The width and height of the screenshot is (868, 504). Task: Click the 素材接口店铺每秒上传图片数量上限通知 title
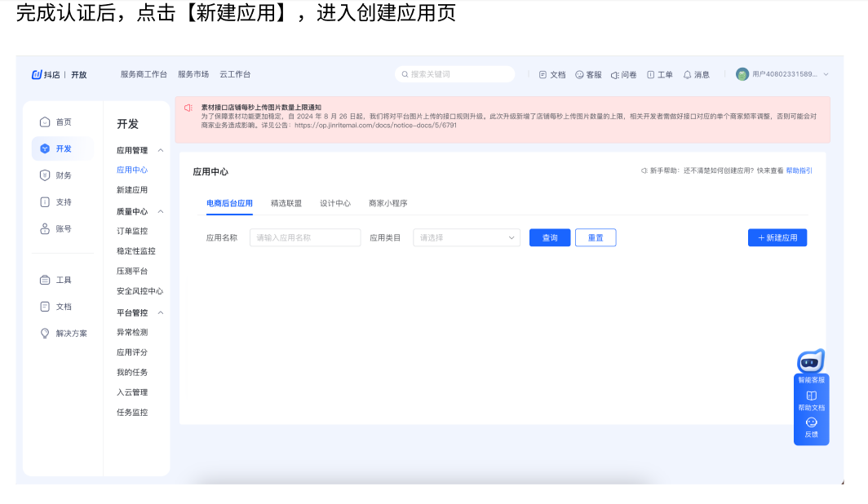click(x=261, y=108)
